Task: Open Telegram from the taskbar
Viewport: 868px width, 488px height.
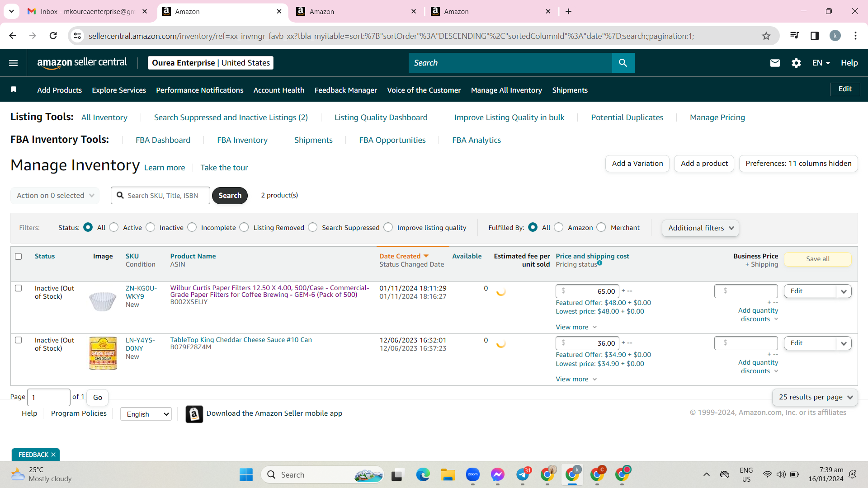Action: coord(523,474)
